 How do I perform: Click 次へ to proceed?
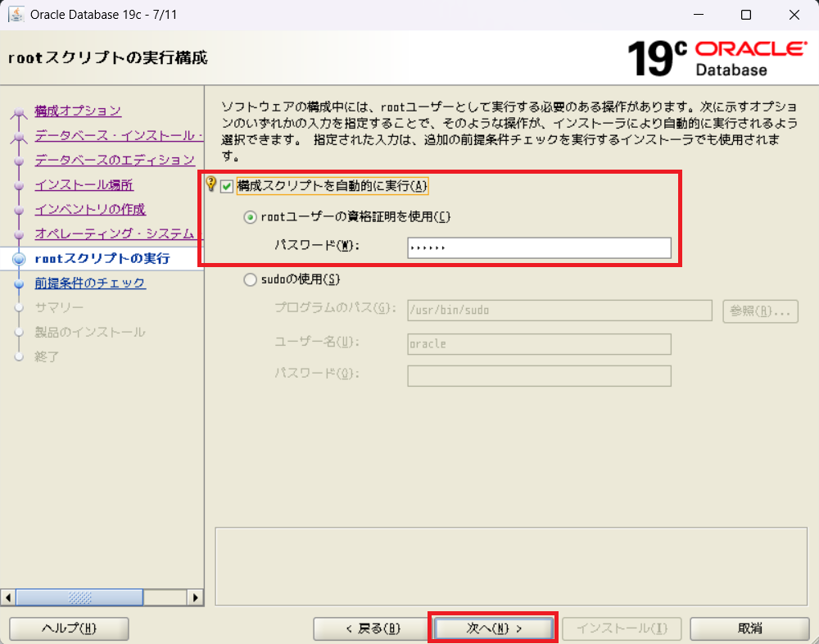pos(494,628)
